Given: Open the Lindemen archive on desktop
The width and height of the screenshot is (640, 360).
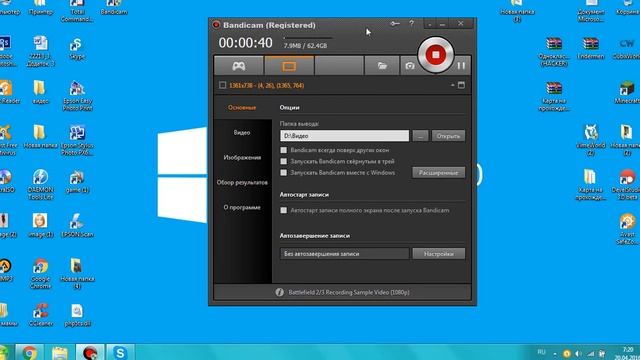Looking at the screenshot, I should [x=591, y=48].
